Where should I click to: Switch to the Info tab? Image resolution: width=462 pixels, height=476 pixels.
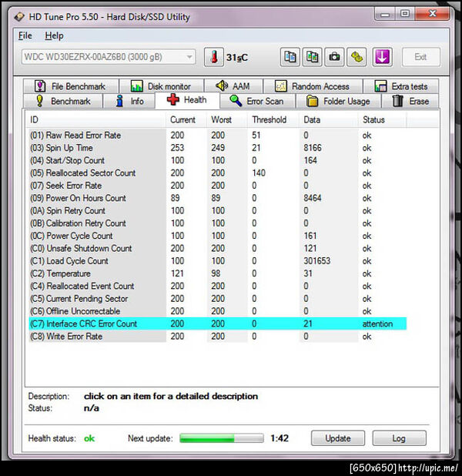coord(129,101)
